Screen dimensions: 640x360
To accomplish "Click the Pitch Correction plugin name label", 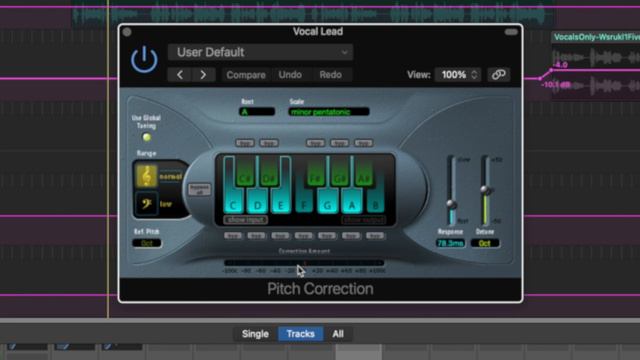I will (x=320, y=289).
